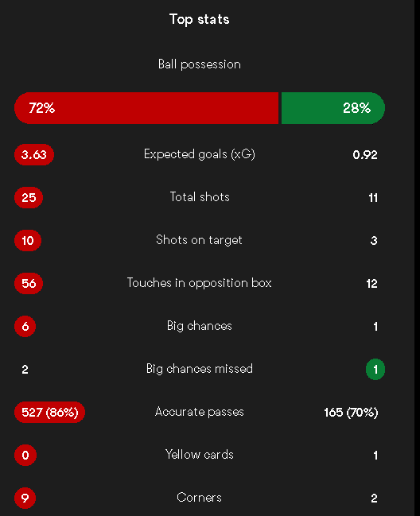This screenshot has height=516, width=420.
Task: Select the Top stats heading
Action: 200,19
